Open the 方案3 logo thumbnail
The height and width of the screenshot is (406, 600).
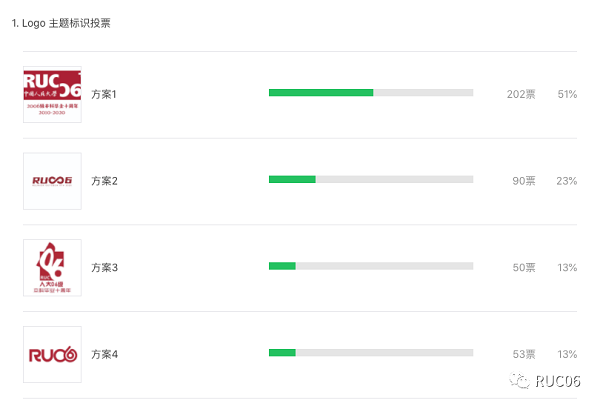[x=52, y=267]
